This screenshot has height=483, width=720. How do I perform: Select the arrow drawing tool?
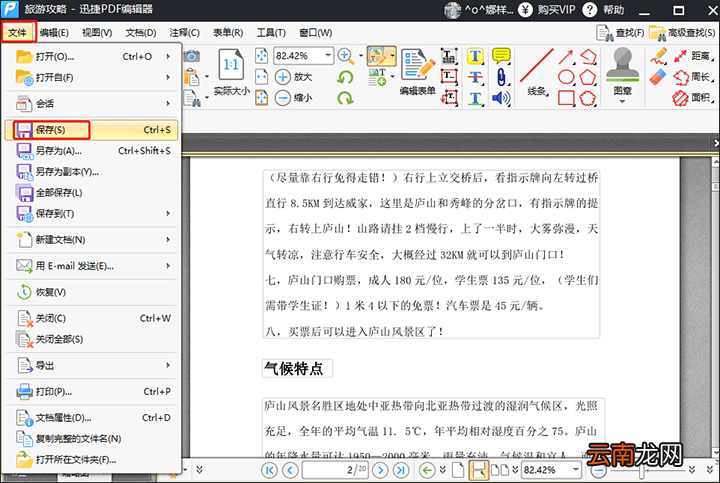click(x=566, y=57)
